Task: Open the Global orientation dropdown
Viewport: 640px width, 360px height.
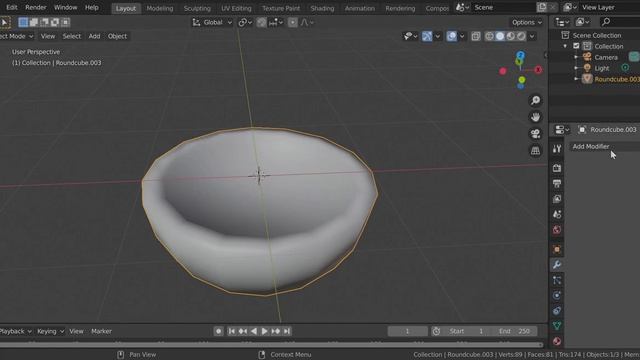Action: point(212,22)
